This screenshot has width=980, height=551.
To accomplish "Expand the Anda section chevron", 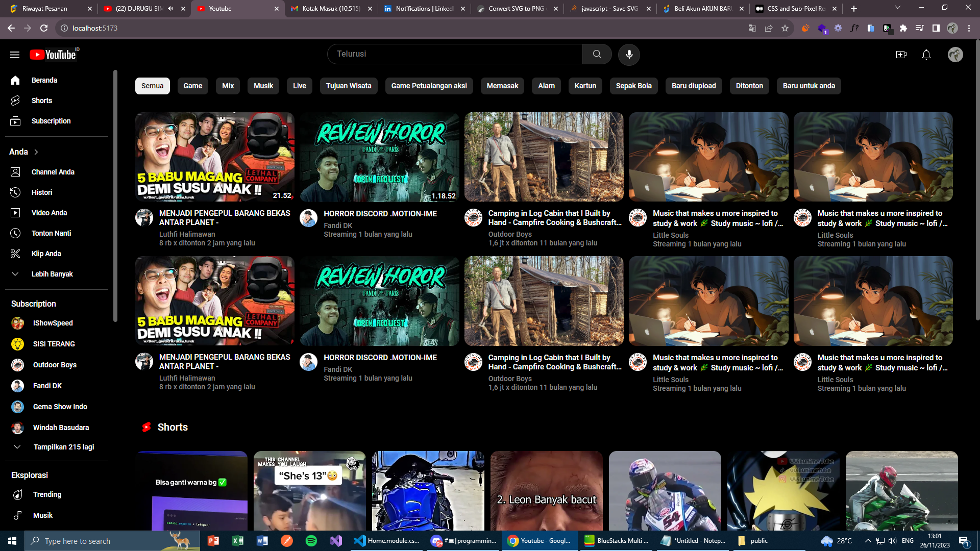I will tap(36, 152).
